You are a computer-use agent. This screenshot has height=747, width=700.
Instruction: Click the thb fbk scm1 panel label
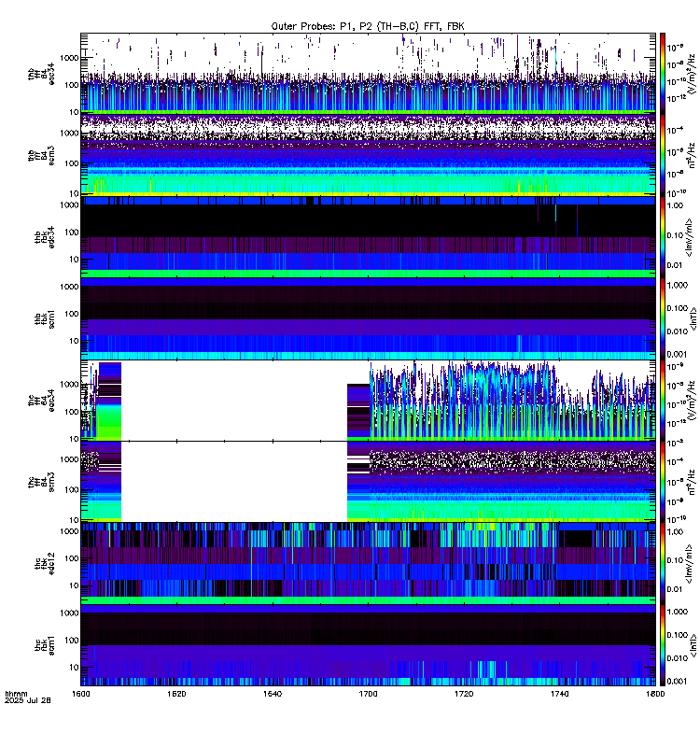point(45,318)
